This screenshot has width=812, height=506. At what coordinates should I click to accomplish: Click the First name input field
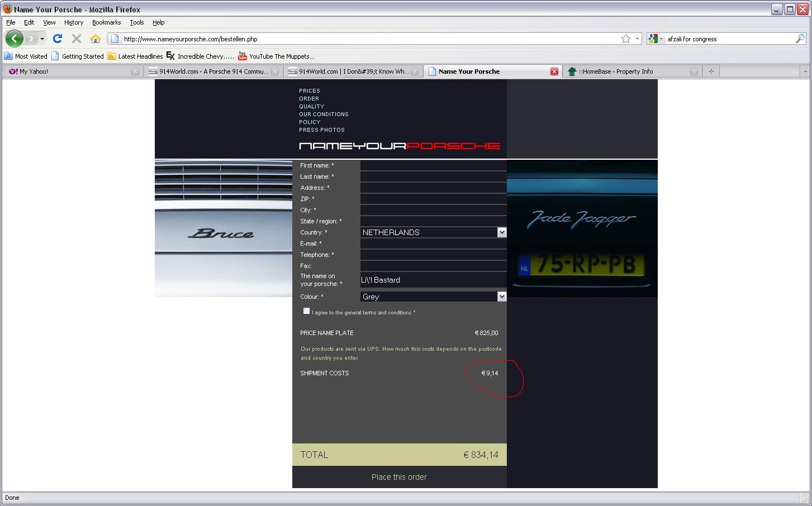coord(433,165)
